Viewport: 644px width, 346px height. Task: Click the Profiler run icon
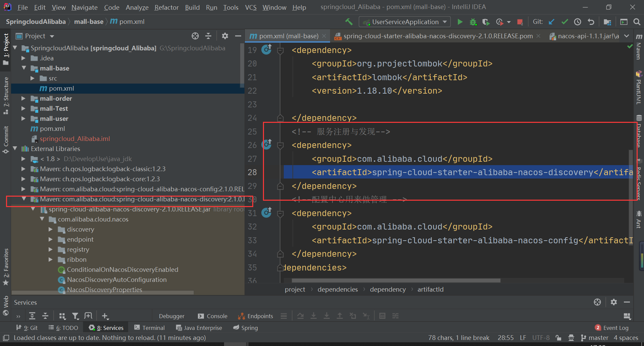click(x=499, y=22)
